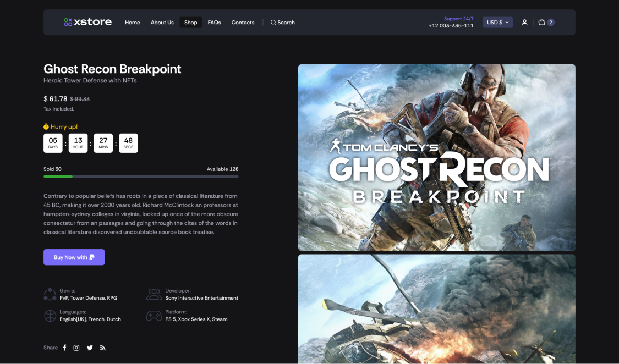The image size is (619, 364).
Task: Expand the USD $ currency dropdown
Action: 497,23
